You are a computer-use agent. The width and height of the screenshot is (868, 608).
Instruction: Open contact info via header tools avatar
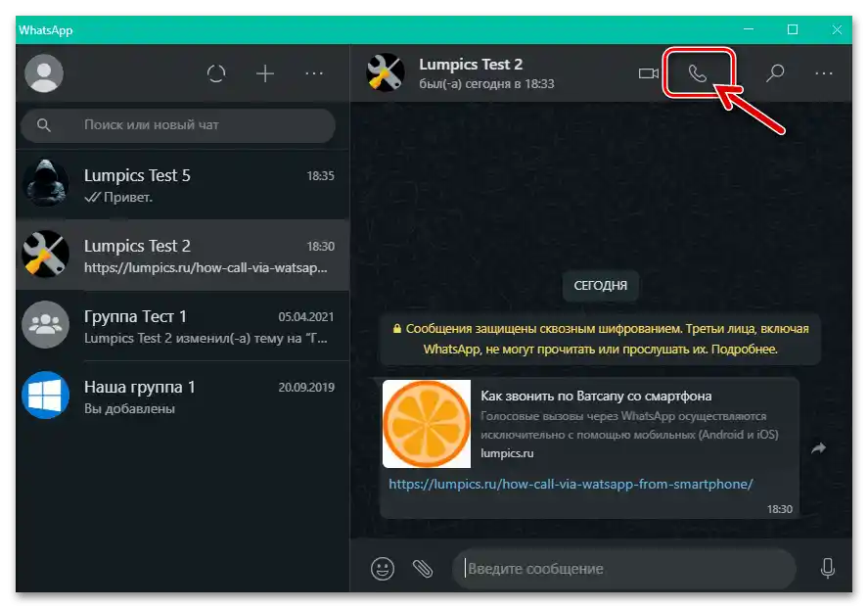pos(386,72)
